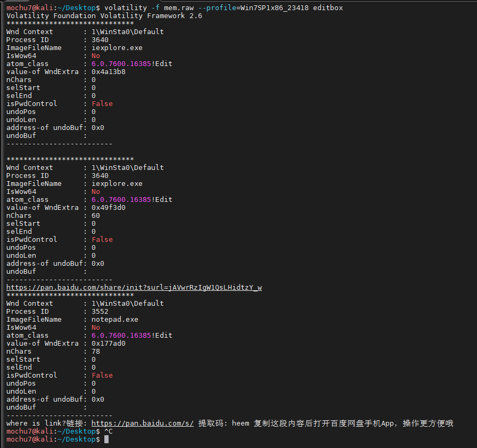Image resolution: width=477 pixels, height=448 pixels.
Task: Open the short https://pan.baidu.com/s/ link
Action: [x=142, y=423]
